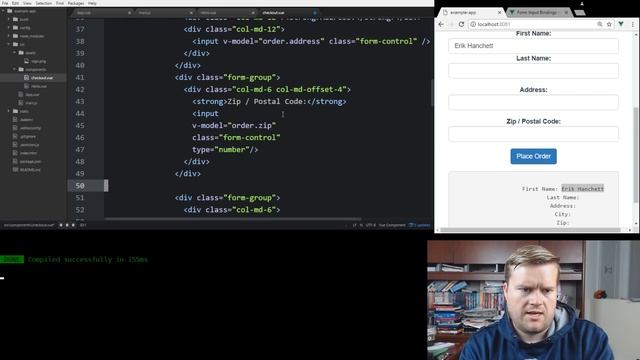Click browser Back arrow

click(x=441, y=24)
